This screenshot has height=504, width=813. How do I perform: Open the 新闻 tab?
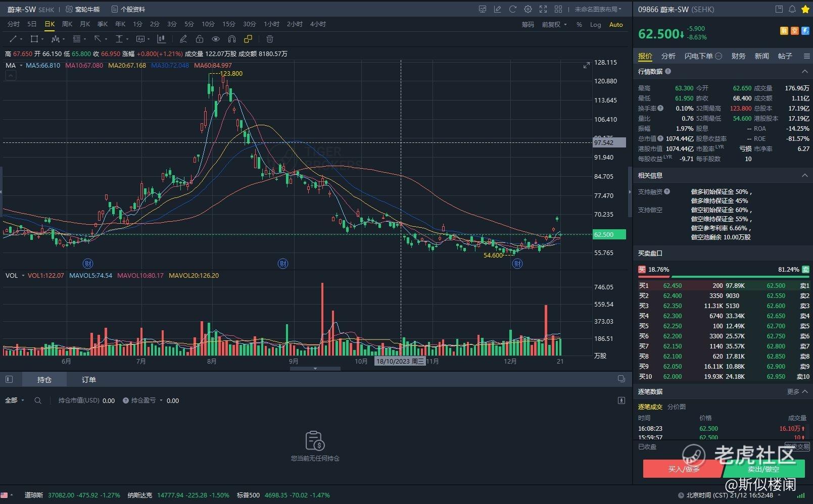[761, 56]
